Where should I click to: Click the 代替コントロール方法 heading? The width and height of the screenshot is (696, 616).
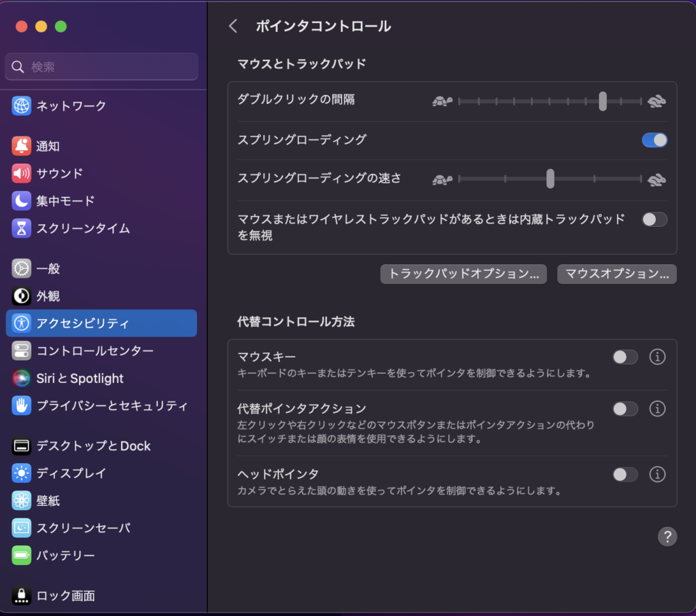pyautogui.click(x=296, y=321)
